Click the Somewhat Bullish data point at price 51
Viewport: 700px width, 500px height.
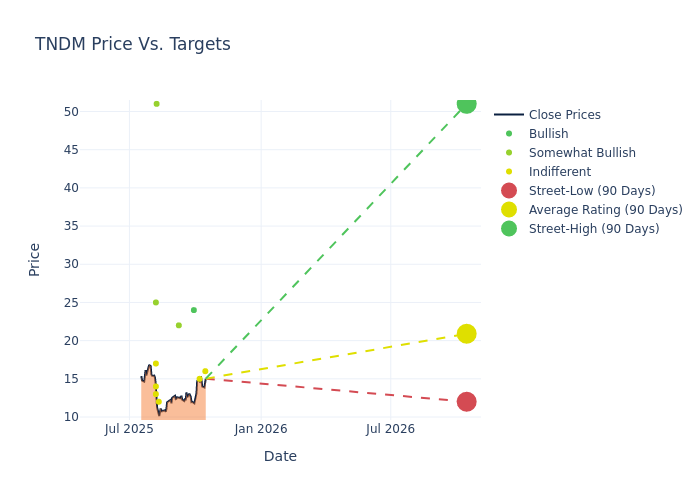click(156, 104)
